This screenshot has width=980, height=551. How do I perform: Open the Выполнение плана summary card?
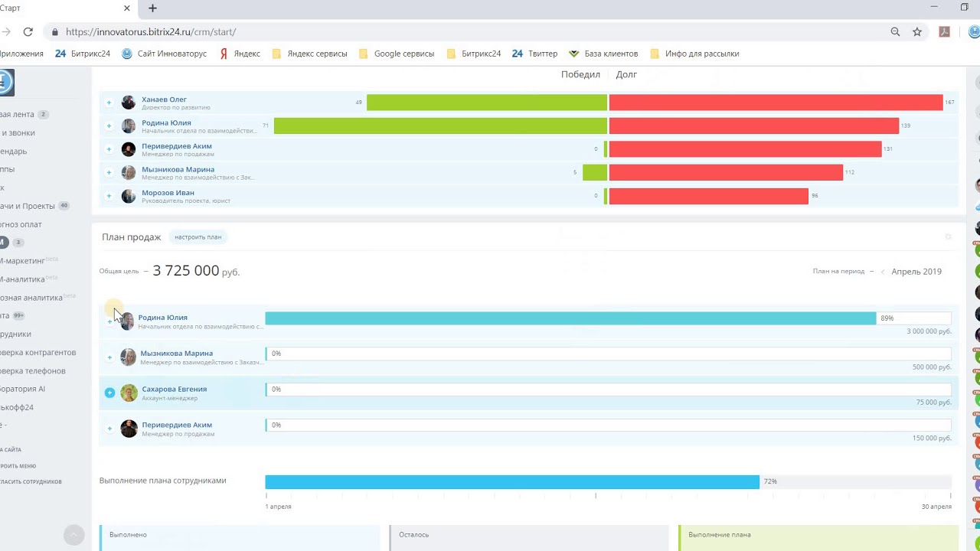(x=818, y=537)
